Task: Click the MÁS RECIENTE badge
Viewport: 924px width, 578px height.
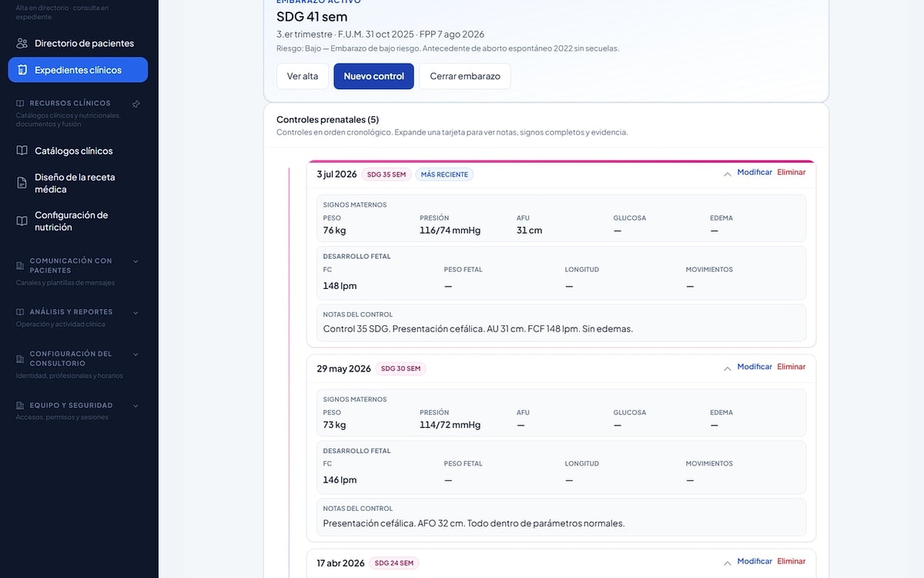Action: coord(444,174)
